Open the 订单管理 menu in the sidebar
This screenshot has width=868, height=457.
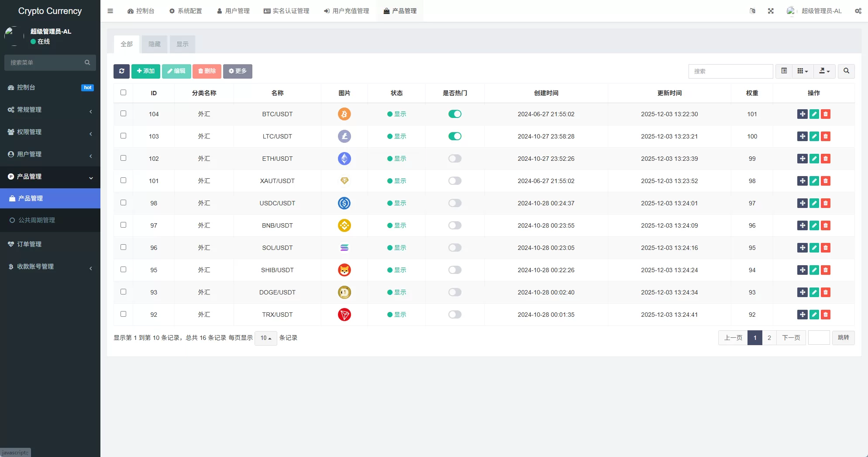30,244
